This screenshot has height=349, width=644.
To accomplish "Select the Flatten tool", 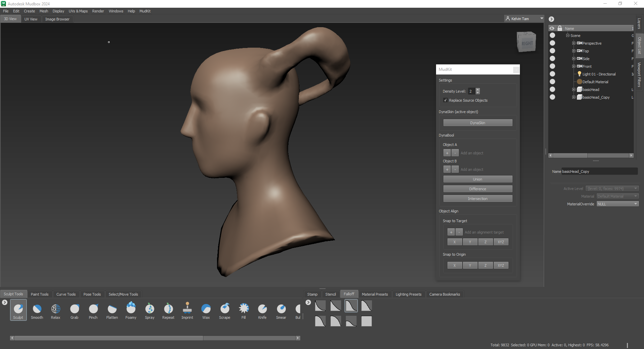I will coord(112,309).
